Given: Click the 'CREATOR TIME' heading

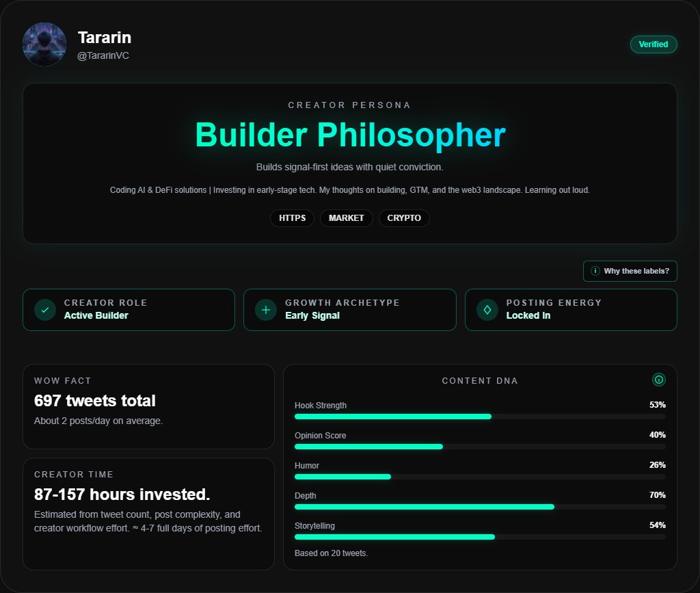Looking at the screenshot, I should (x=74, y=475).
